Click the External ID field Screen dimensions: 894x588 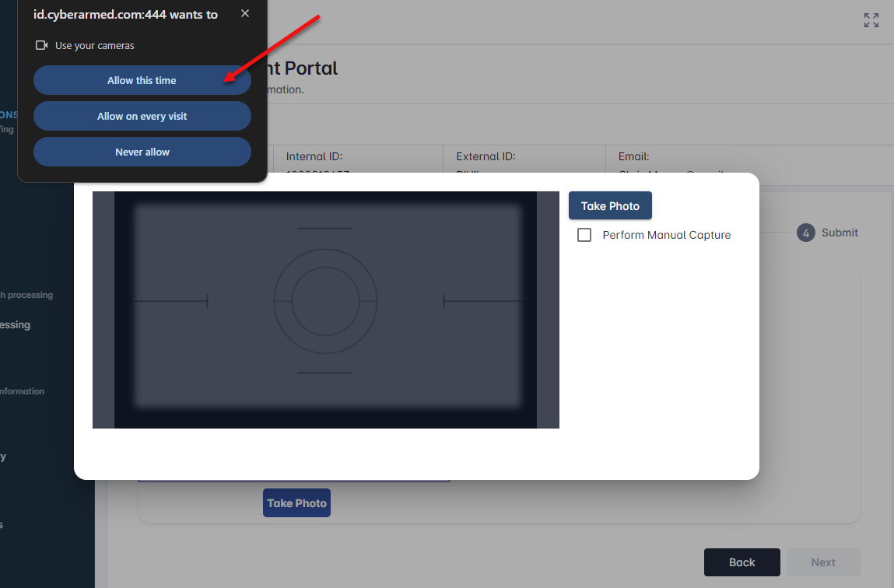(486, 157)
